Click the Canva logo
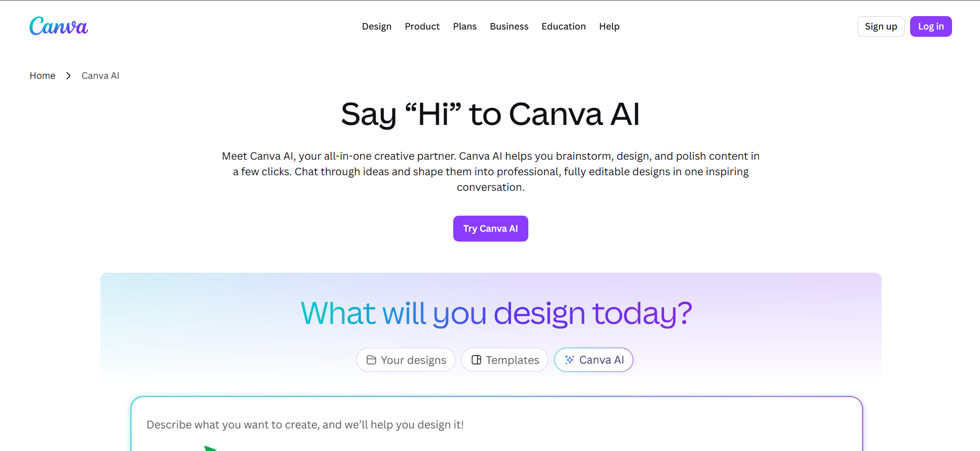 click(x=59, y=26)
